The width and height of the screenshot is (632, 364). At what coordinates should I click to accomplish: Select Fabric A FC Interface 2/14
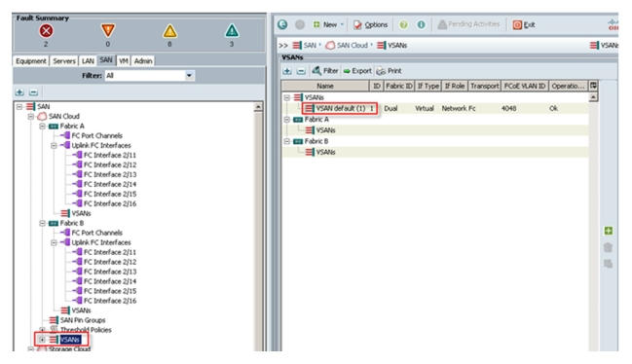tap(105, 184)
